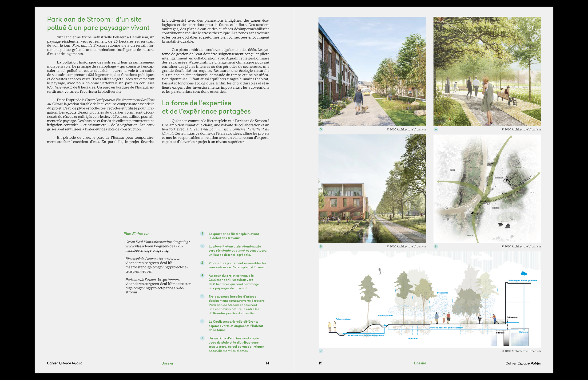Click the blue rain cloud icon

pos(524,274)
